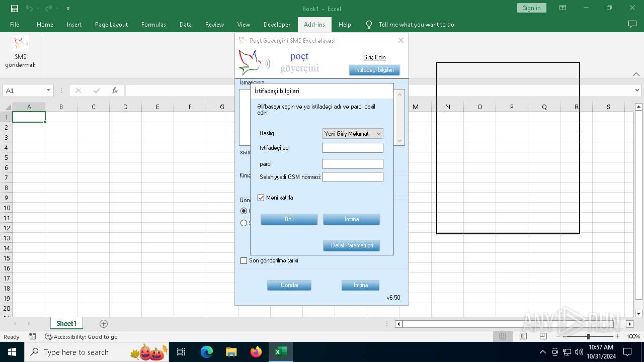Select the second radio button option
Image resolution: width=644 pixels, height=362 pixels.
tap(244, 223)
